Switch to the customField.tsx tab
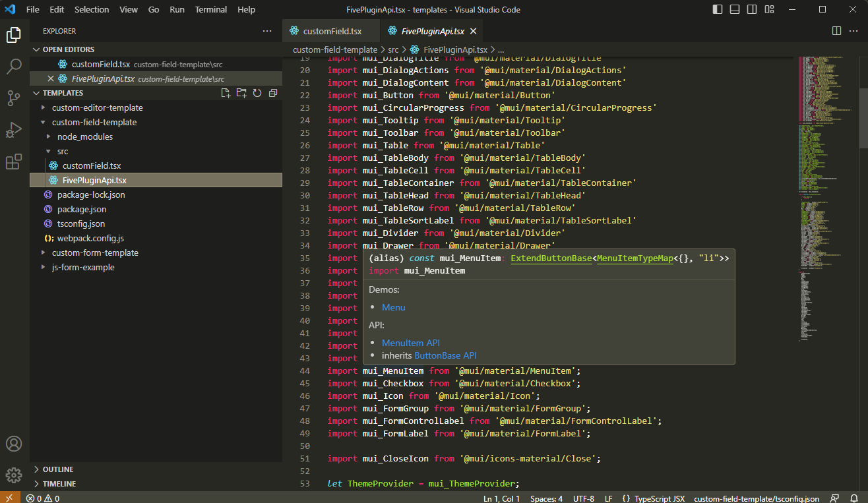Viewport: 868px width, 503px height. [x=331, y=31]
